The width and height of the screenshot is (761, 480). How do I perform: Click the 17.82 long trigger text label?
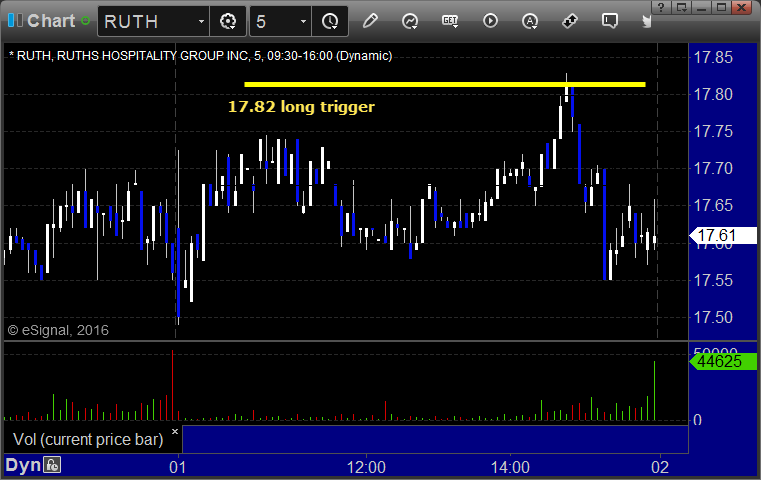(x=301, y=107)
